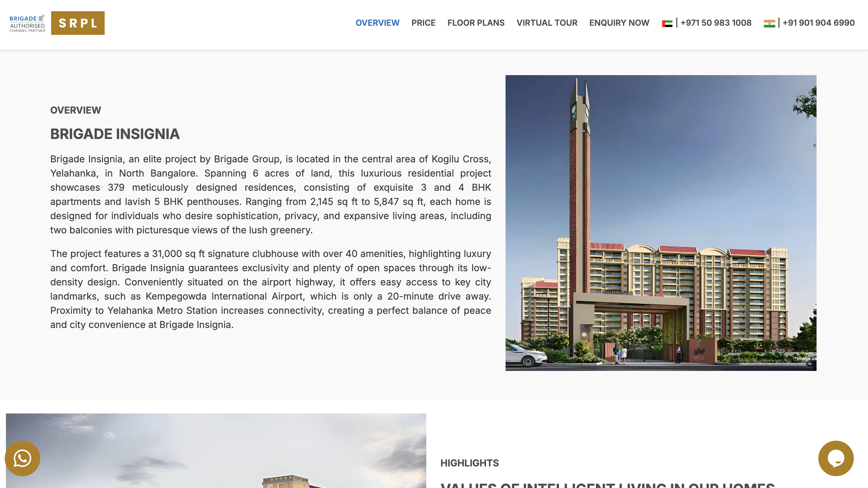Open WhatsApp chat floating icon
This screenshot has width=868, height=488.
click(x=22, y=458)
